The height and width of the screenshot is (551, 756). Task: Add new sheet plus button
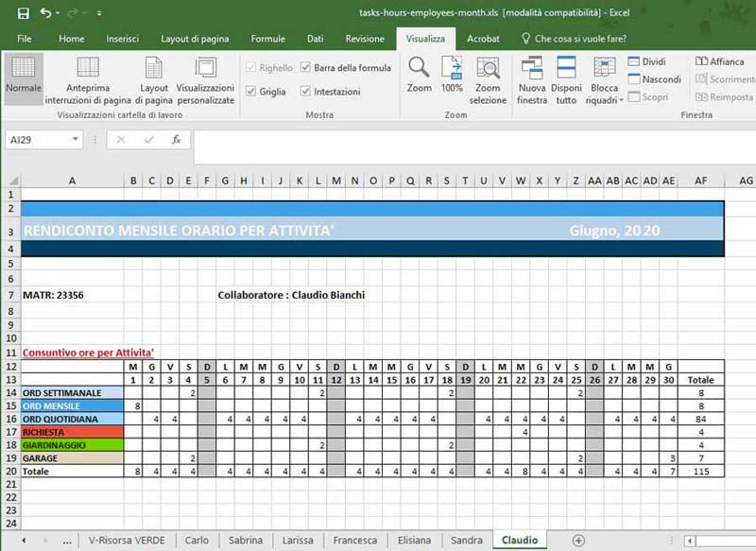coord(578,541)
